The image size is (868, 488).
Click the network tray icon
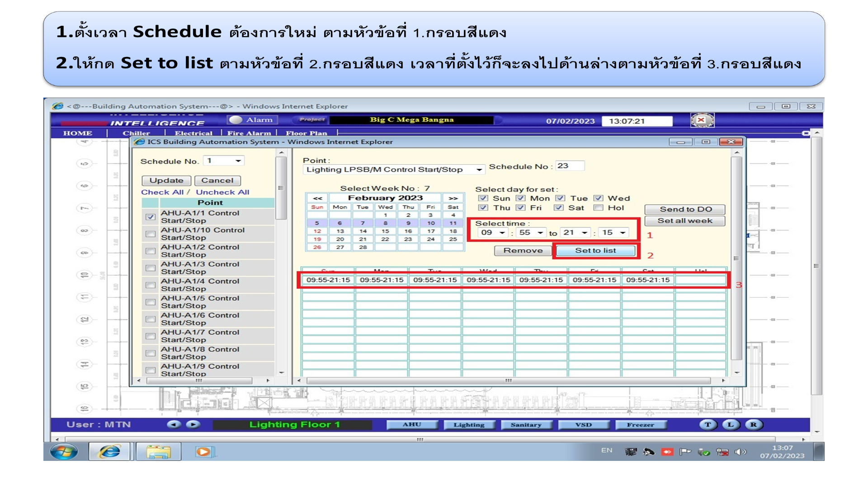722,452
